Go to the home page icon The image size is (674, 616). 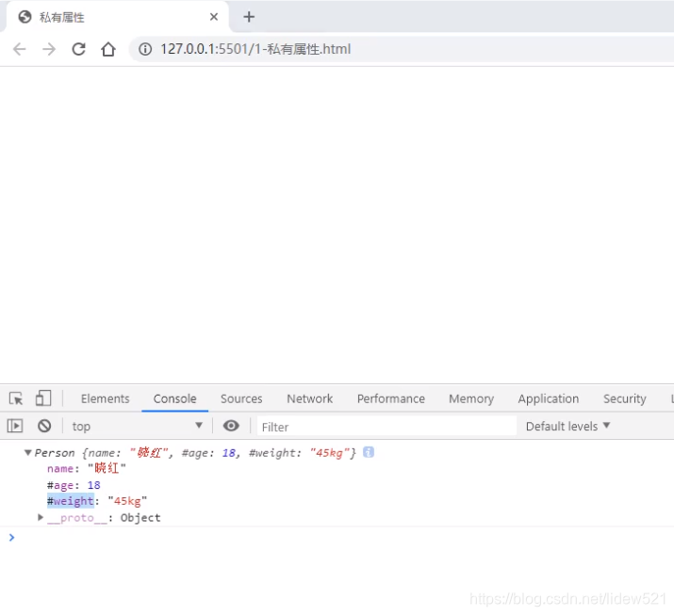click(x=108, y=49)
